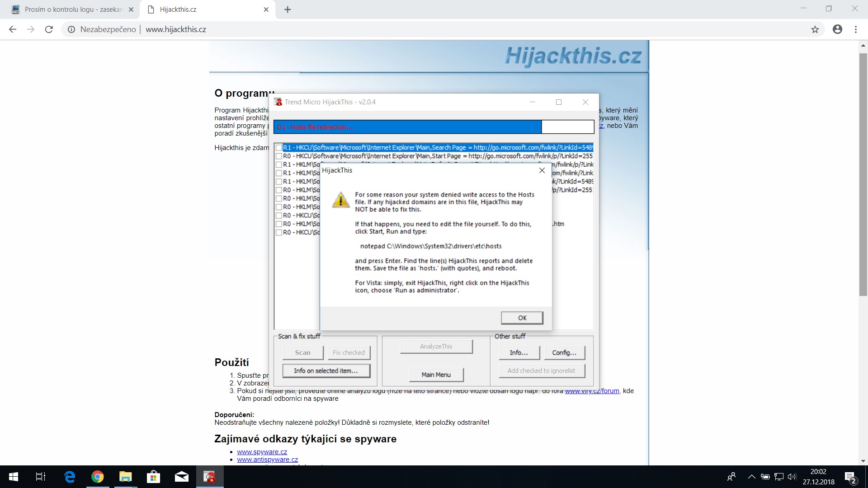Click the HijackThis icon in the taskbar
The image size is (868, 488).
(210, 477)
